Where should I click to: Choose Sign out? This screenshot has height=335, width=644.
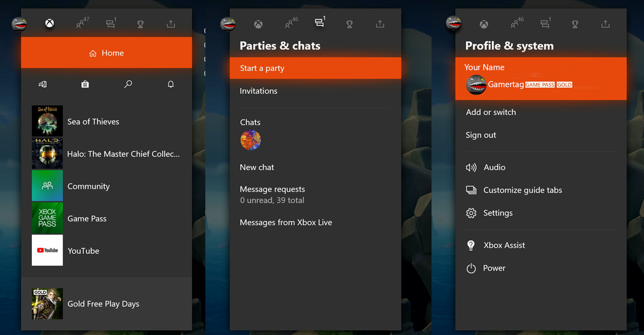480,135
